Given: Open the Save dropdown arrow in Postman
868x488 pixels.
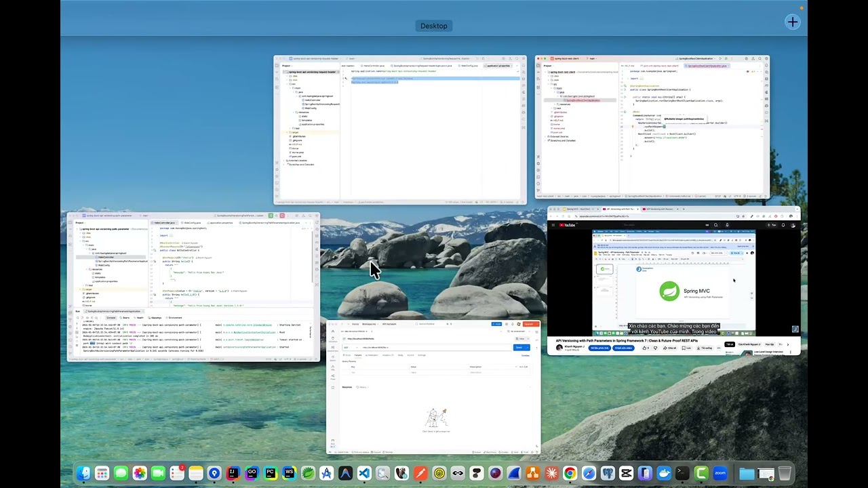Looking at the screenshot, I should [x=528, y=339].
